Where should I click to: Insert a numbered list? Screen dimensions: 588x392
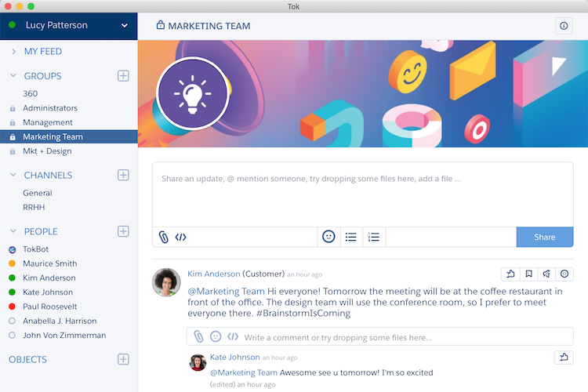(x=374, y=237)
